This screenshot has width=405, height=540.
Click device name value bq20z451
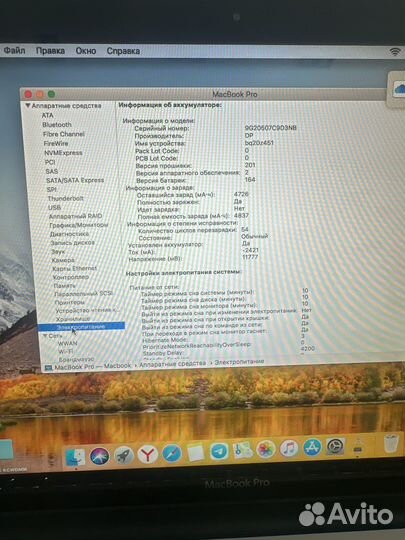click(259, 143)
